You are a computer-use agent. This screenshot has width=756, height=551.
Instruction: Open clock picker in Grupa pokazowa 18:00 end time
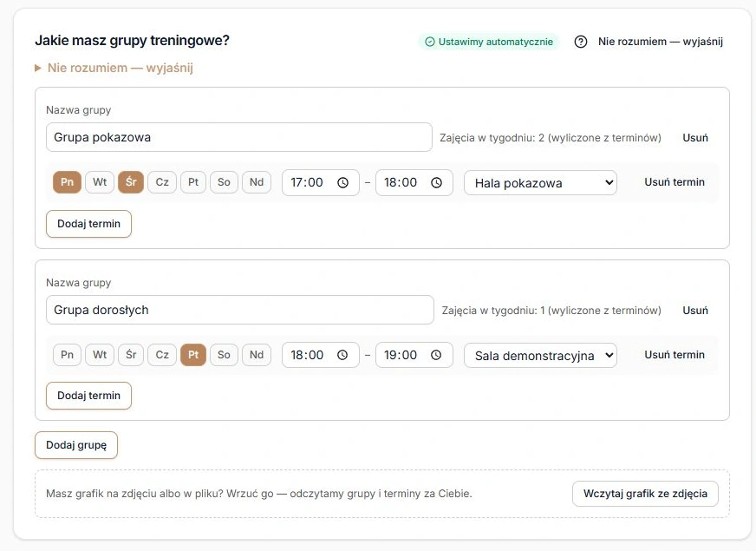point(436,183)
